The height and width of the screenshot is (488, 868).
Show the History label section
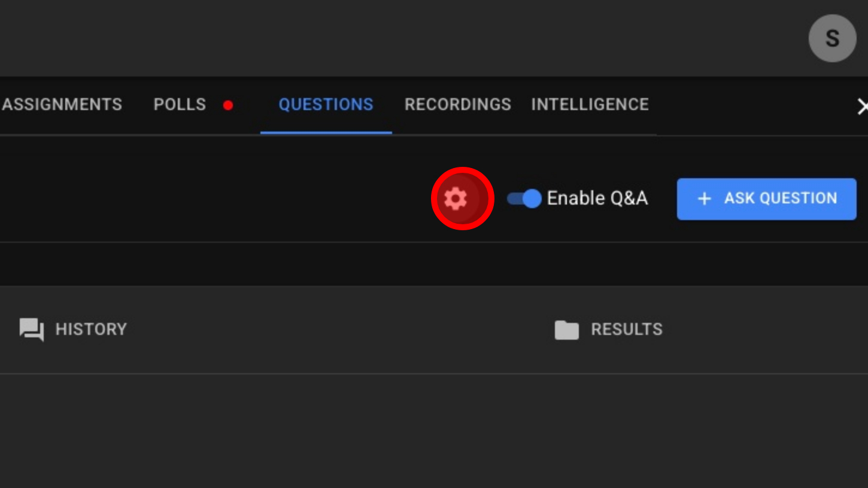91,330
